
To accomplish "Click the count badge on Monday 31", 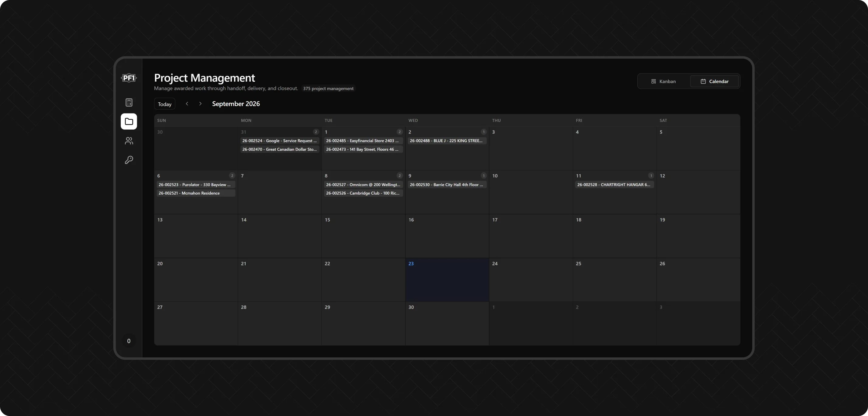I will (316, 132).
